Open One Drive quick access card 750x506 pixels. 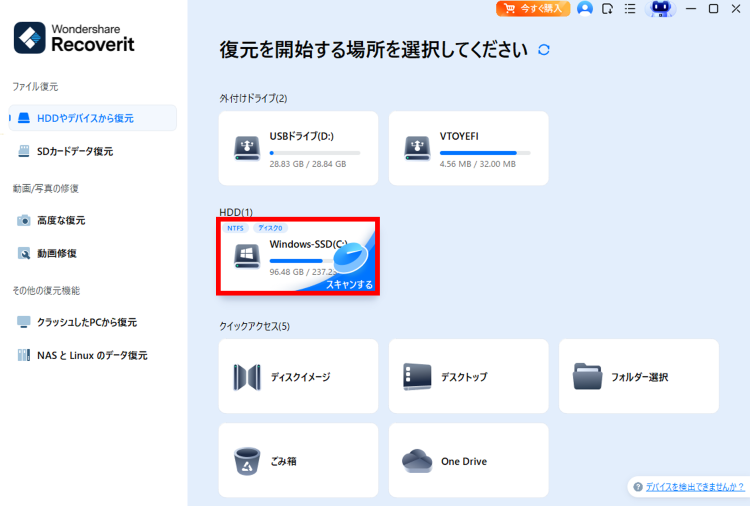pyautogui.click(x=469, y=460)
